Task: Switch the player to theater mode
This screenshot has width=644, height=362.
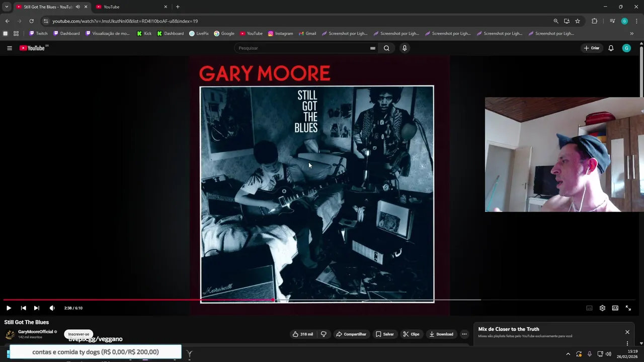Action: (x=615, y=308)
